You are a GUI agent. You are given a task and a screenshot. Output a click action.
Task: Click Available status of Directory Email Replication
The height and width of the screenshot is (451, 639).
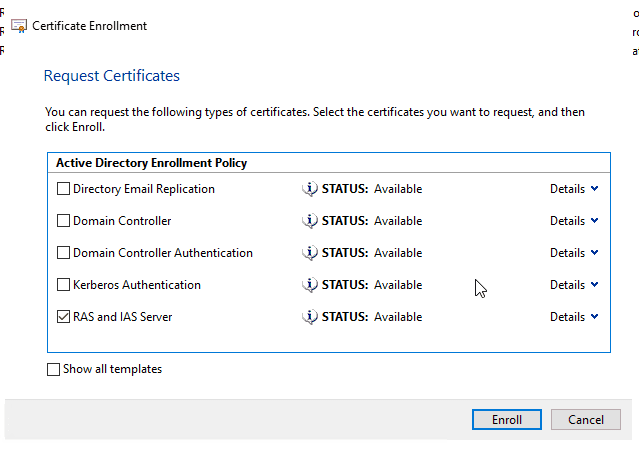[398, 189]
